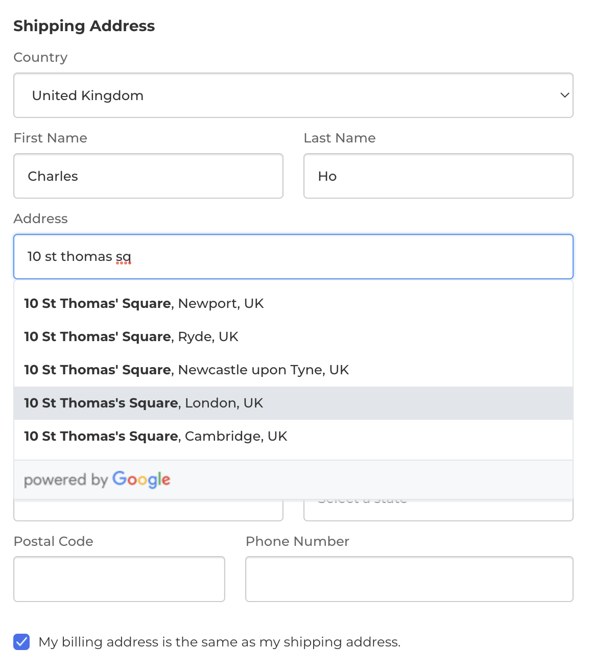Select '10 St Thomas' Square, Ryde, UK' suggestion
This screenshot has height=672, width=616.
pos(131,337)
